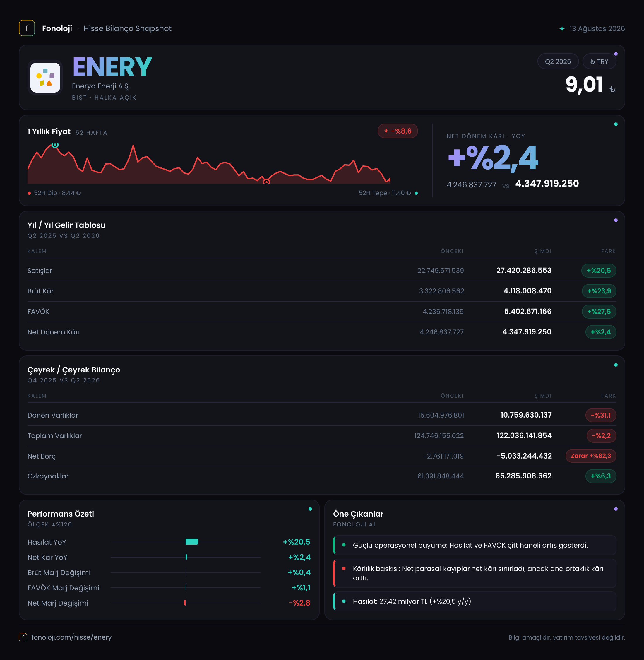Image resolution: width=644 pixels, height=660 pixels.
Task: Click the +%23,9 badge in Brüt Kâr row
Action: pyautogui.click(x=599, y=291)
